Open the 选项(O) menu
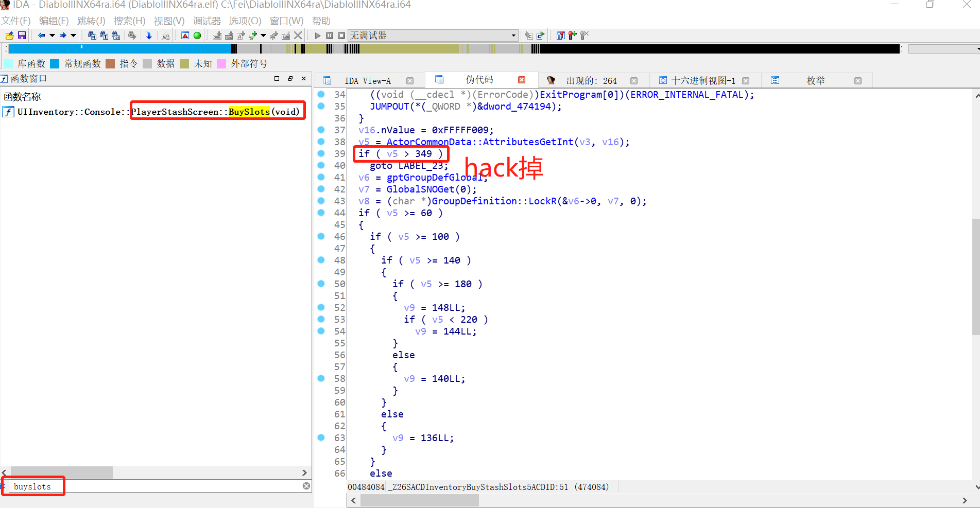This screenshot has width=980, height=508. 245,21
